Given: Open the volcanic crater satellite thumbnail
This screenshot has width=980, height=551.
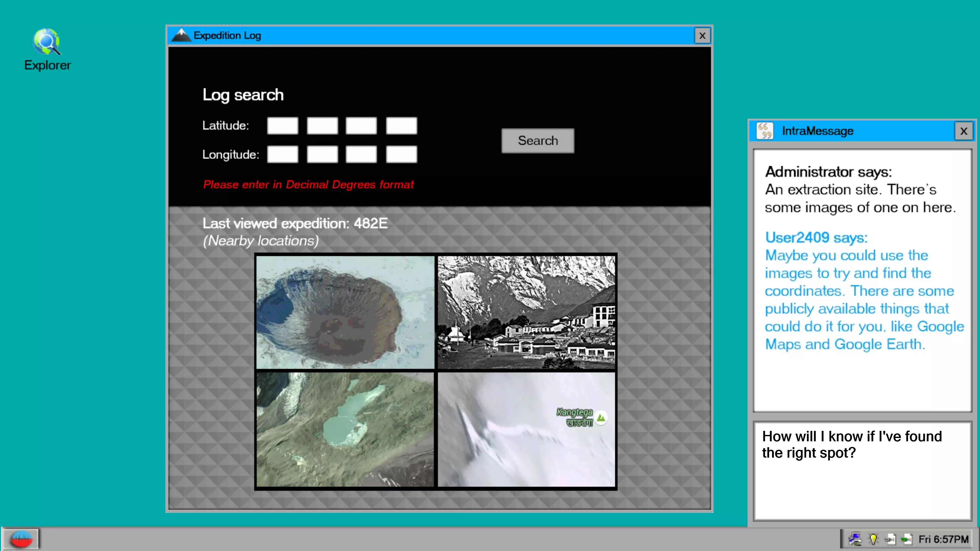Looking at the screenshot, I should coord(345,312).
